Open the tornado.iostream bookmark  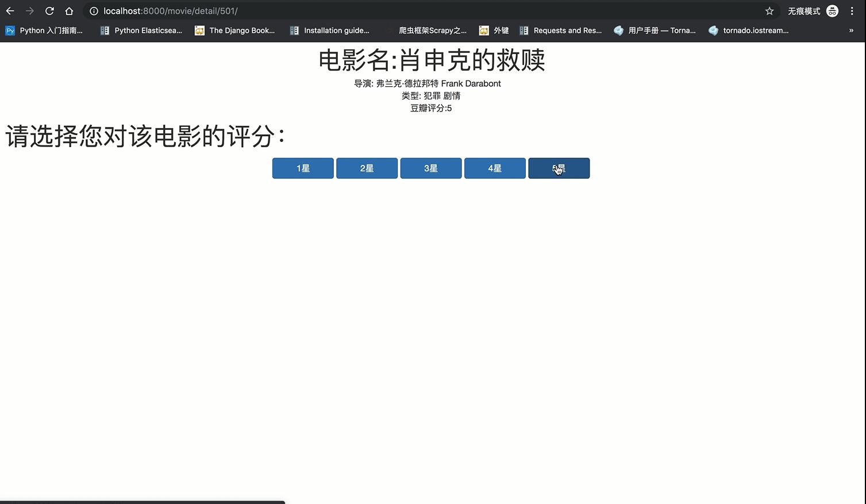click(x=749, y=30)
